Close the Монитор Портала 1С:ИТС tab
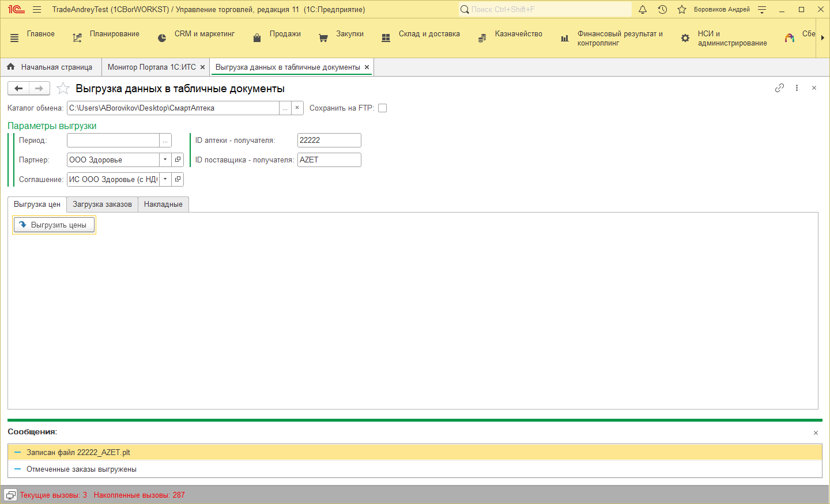This screenshot has width=830, height=504. [x=202, y=67]
